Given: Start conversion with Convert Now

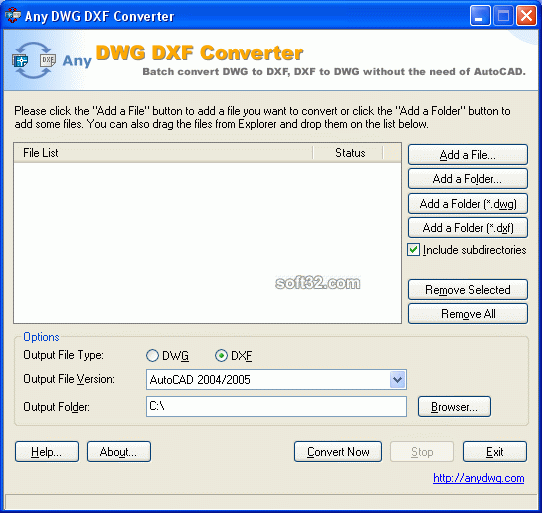Looking at the screenshot, I should pos(338,451).
